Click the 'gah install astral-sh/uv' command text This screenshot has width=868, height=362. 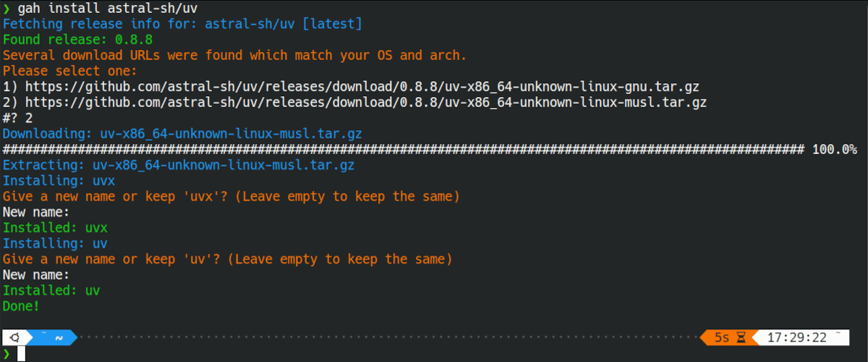point(108,8)
